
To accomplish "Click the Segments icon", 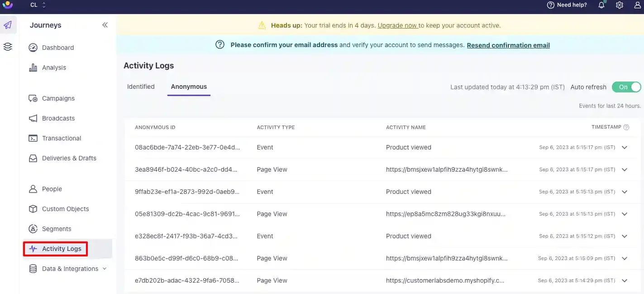I will 33,229.
